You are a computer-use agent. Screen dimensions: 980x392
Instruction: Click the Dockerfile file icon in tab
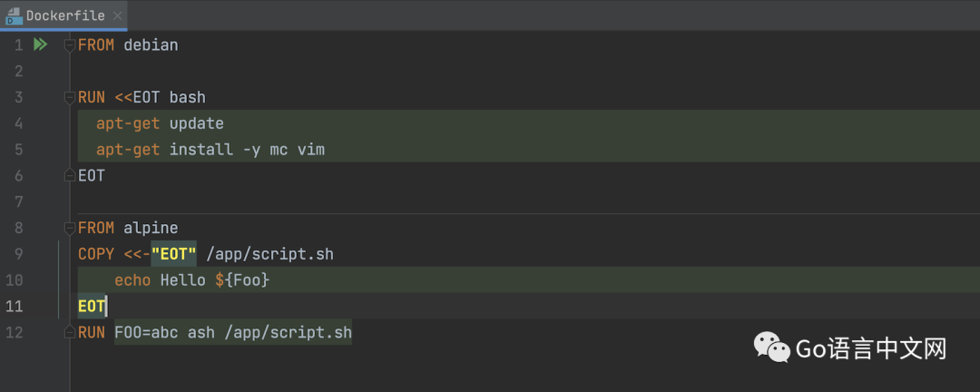tap(14, 15)
